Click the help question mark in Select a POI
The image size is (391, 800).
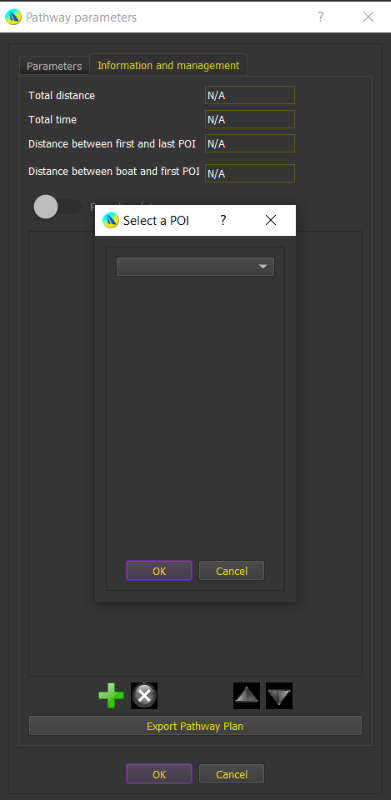click(x=223, y=220)
